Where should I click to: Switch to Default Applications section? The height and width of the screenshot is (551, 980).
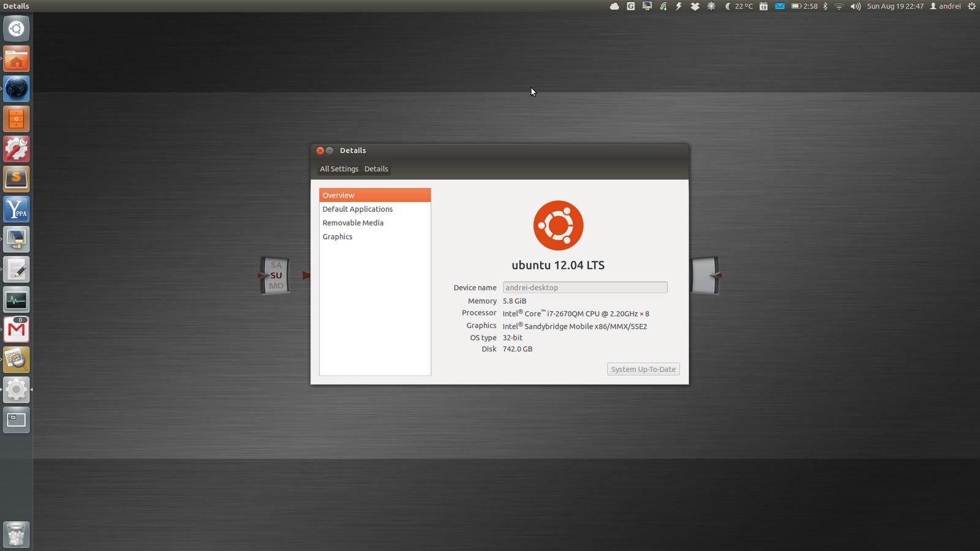[x=375, y=209]
